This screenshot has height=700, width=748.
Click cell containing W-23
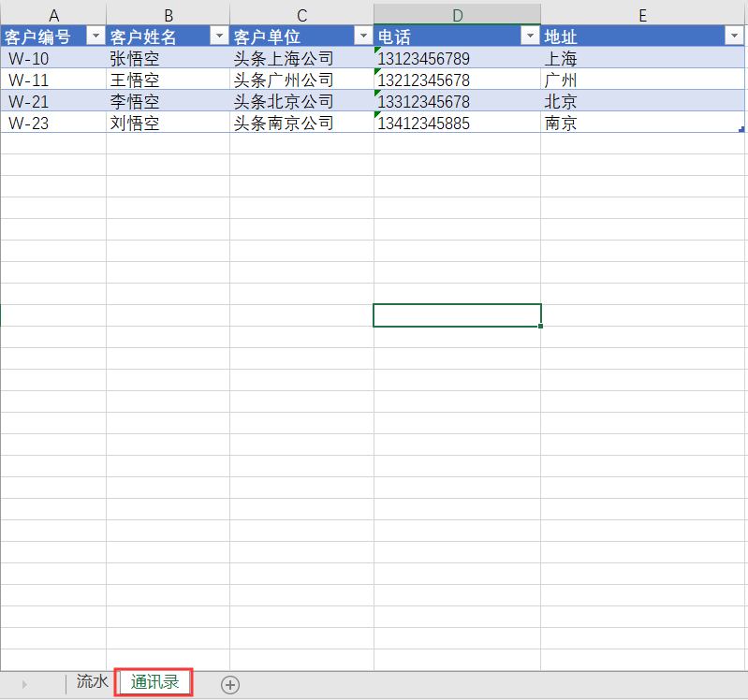coord(53,123)
